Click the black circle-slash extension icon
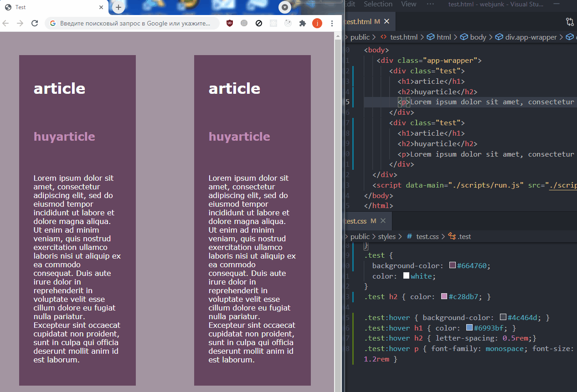 [259, 23]
